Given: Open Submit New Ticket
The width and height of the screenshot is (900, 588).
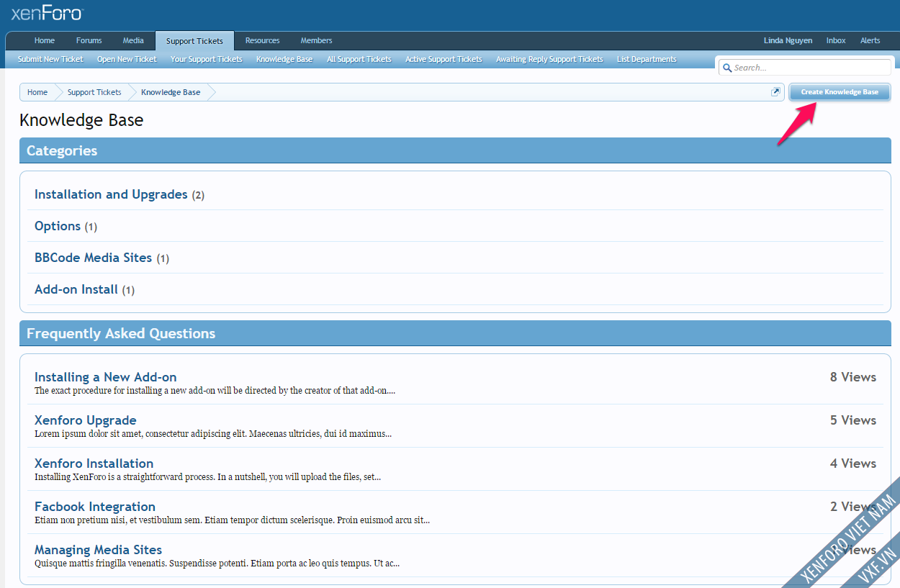Looking at the screenshot, I should click(50, 58).
